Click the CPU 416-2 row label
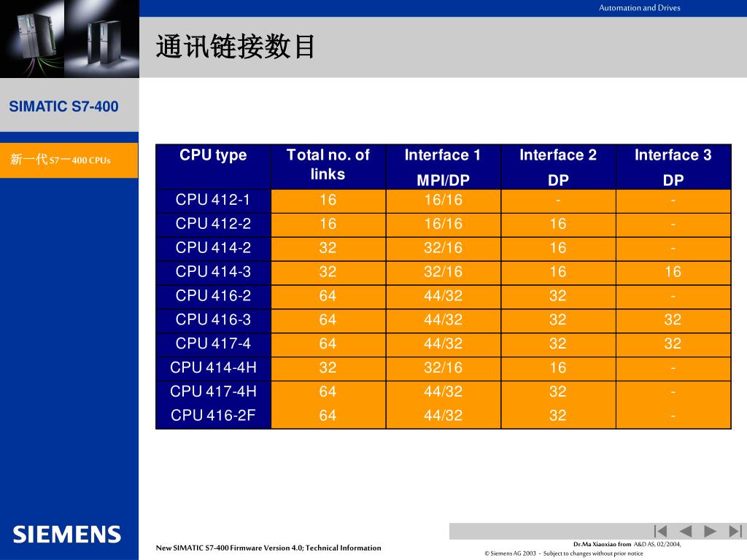Screen dimensions: 747x560 coord(214,296)
